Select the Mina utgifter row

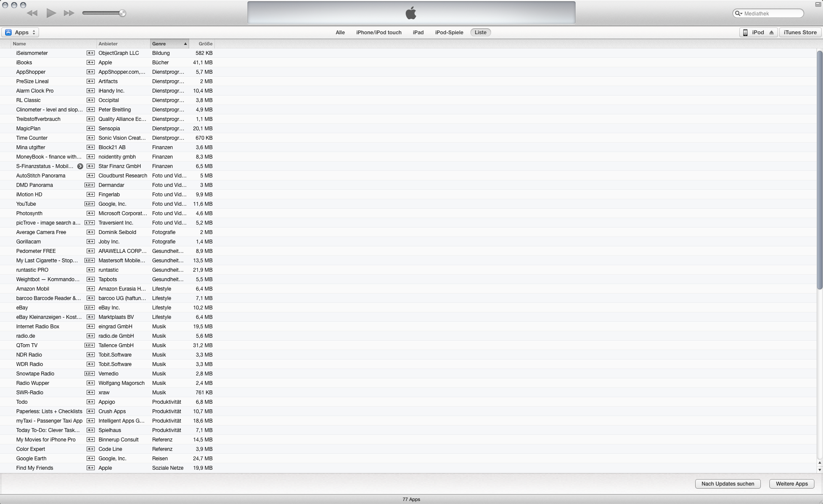tap(408, 147)
